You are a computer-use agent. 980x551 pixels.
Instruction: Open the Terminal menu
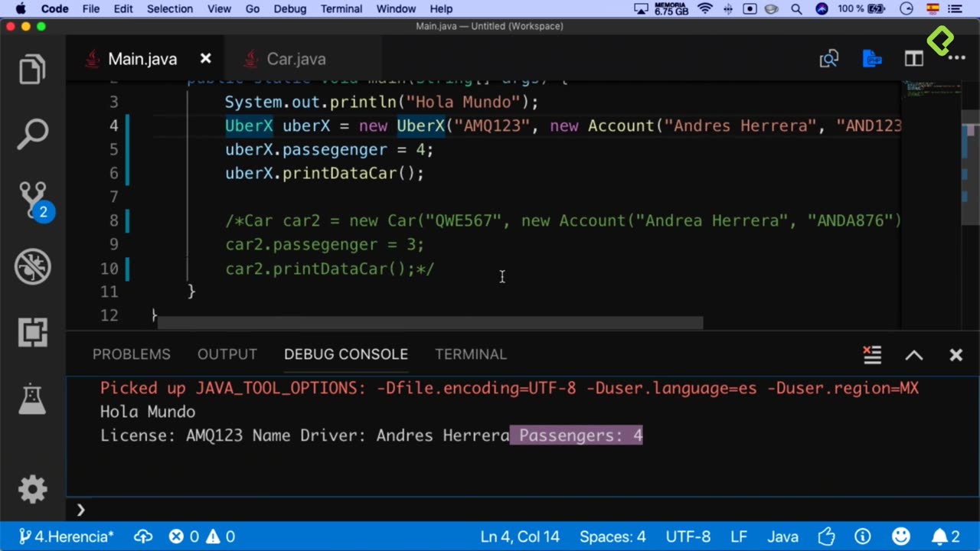click(x=341, y=9)
